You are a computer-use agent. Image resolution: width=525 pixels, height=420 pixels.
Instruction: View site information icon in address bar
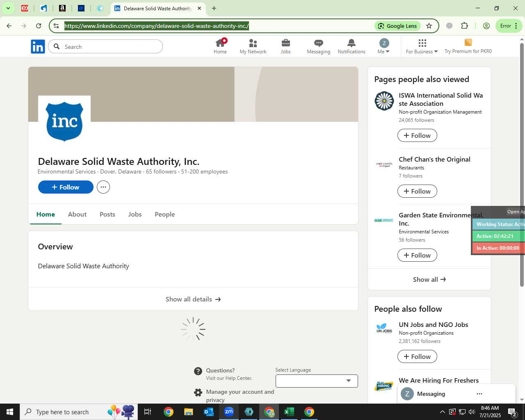pos(56,26)
